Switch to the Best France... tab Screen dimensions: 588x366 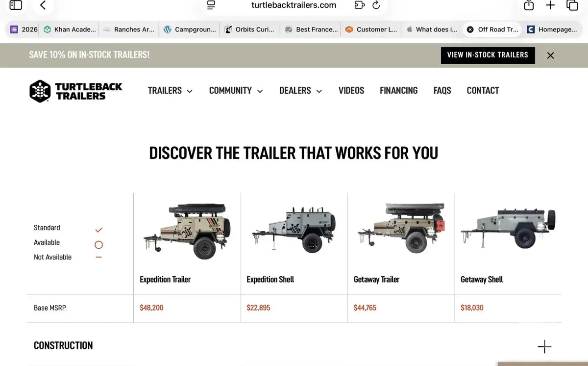coord(311,29)
